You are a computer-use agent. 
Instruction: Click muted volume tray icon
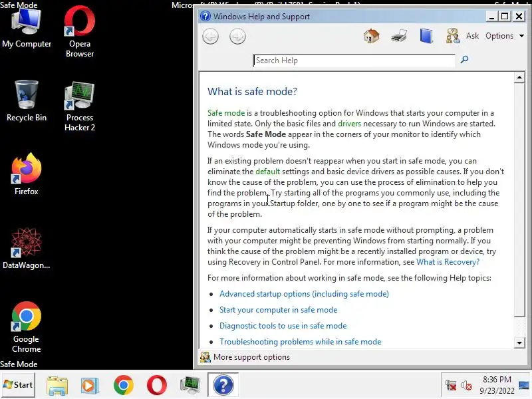pyautogui.click(x=467, y=386)
